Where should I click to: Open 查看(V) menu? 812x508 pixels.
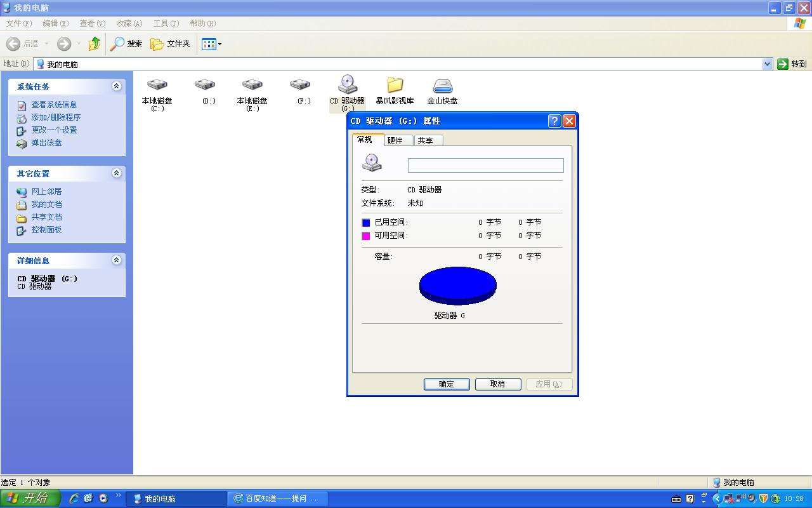pyautogui.click(x=92, y=23)
